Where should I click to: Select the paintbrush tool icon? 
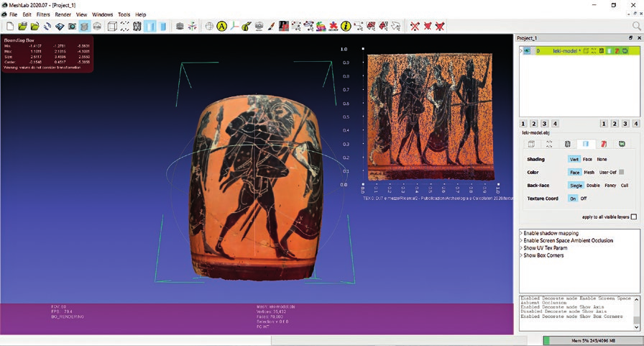click(271, 27)
